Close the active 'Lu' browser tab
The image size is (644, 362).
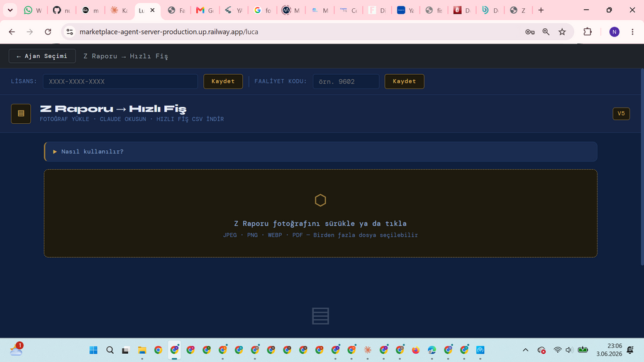click(x=152, y=10)
